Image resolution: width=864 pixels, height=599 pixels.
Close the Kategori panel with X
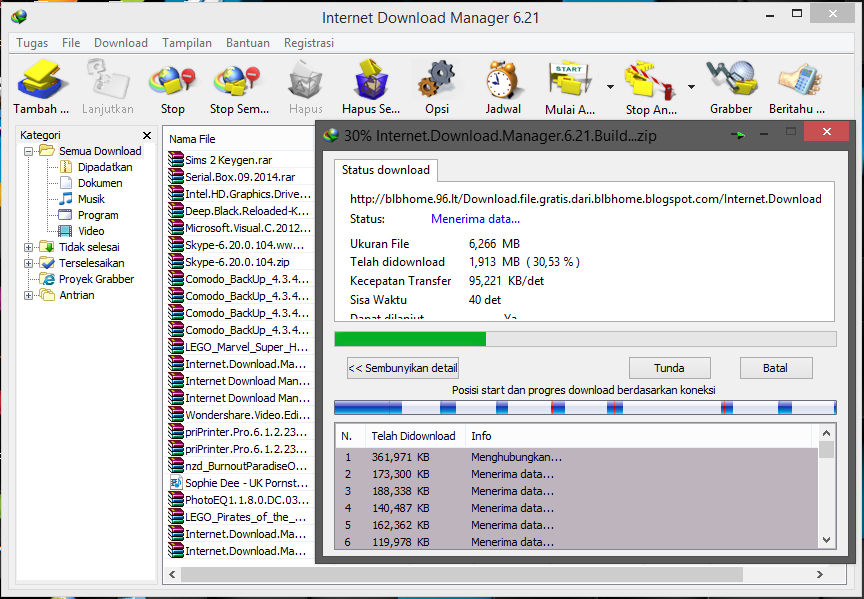pos(147,135)
